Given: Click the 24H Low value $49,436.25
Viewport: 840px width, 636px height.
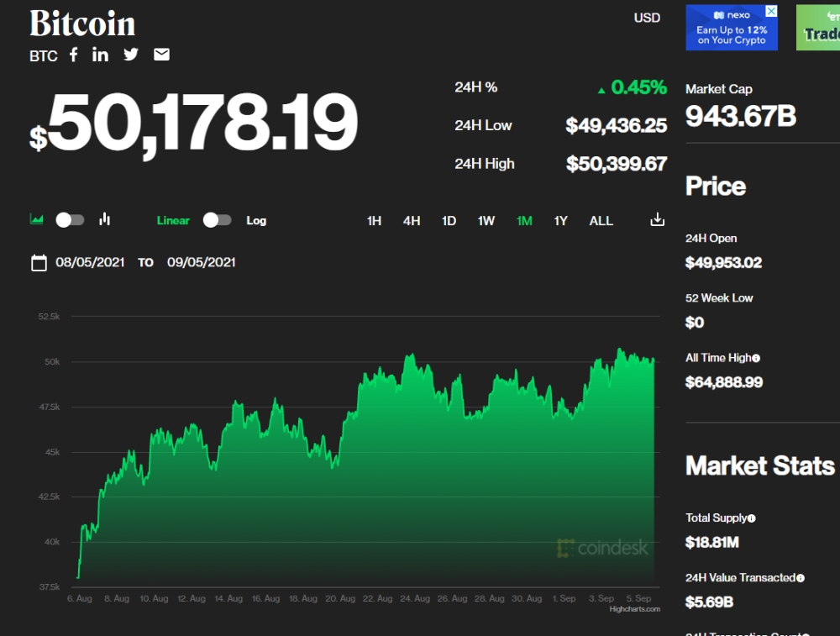Looking at the screenshot, I should point(617,126).
